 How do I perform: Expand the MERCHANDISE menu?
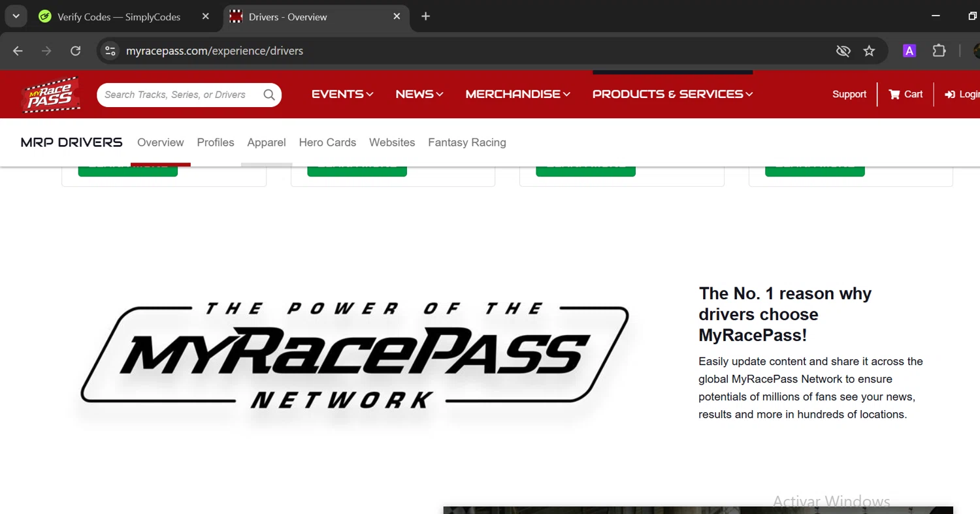(x=518, y=94)
